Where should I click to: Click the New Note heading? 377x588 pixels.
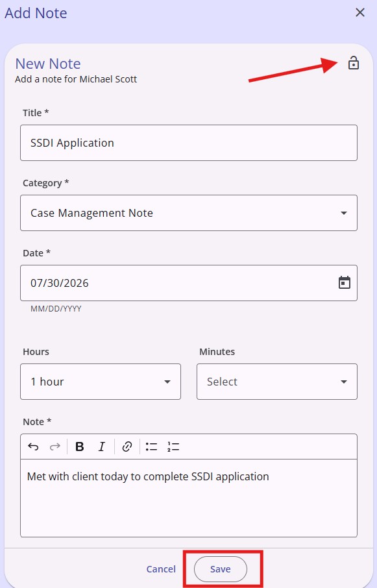(48, 64)
